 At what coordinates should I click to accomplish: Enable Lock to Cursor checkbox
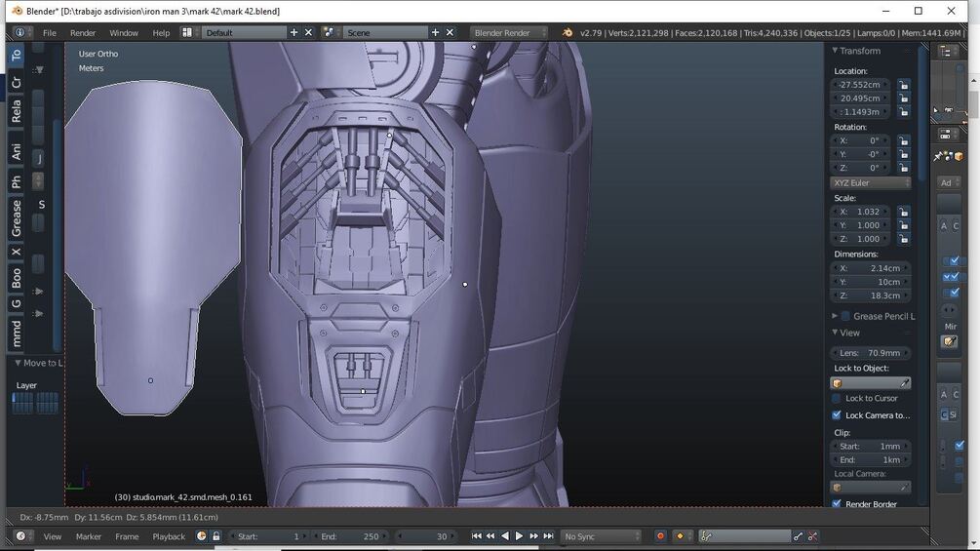pyautogui.click(x=837, y=398)
